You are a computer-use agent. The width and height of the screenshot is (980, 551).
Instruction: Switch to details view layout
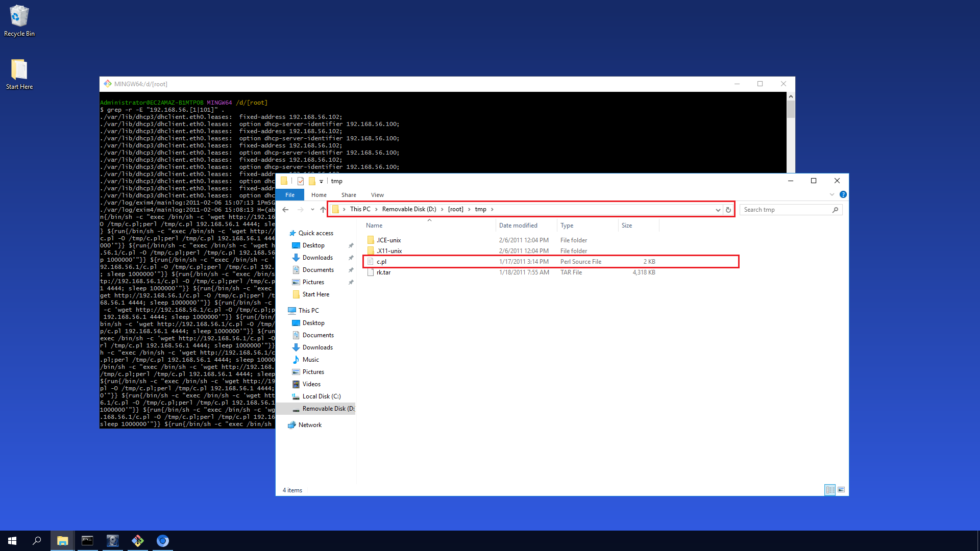pyautogui.click(x=830, y=490)
